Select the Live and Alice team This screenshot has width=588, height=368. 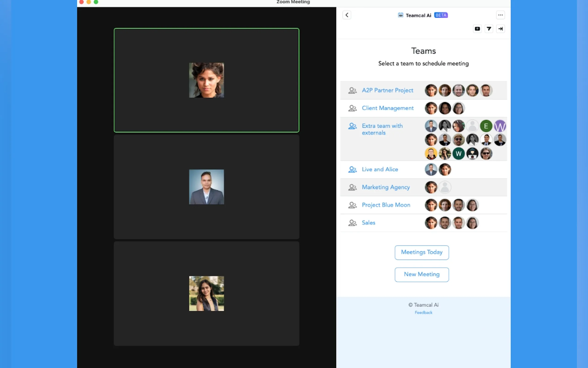coord(380,169)
